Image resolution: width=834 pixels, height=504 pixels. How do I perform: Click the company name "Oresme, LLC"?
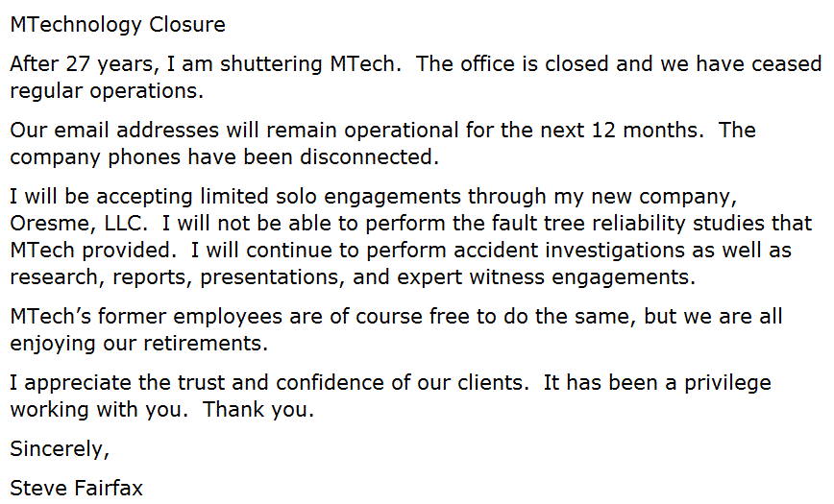pyautogui.click(x=79, y=224)
